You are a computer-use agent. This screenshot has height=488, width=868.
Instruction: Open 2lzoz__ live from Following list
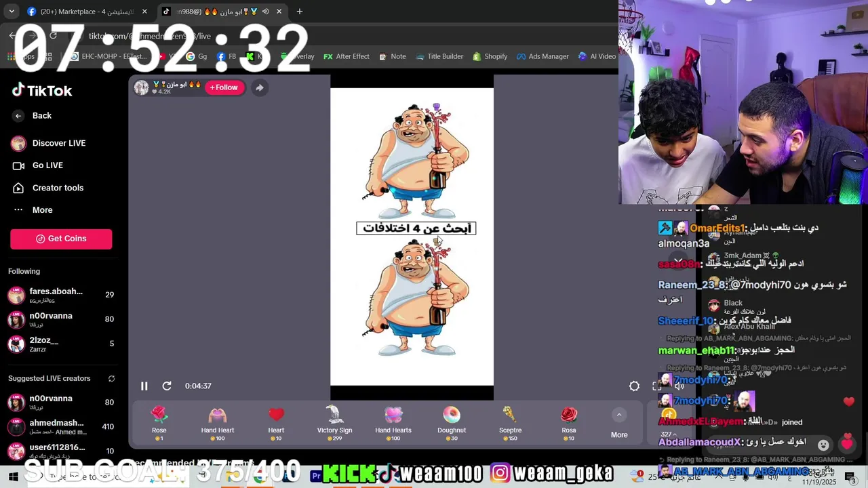(x=61, y=344)
